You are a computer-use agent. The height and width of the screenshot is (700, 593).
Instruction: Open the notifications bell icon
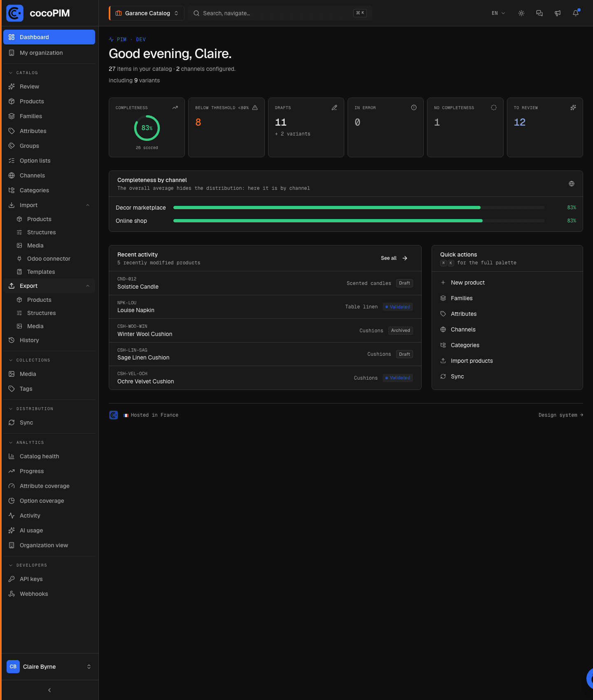click(576, 13)
